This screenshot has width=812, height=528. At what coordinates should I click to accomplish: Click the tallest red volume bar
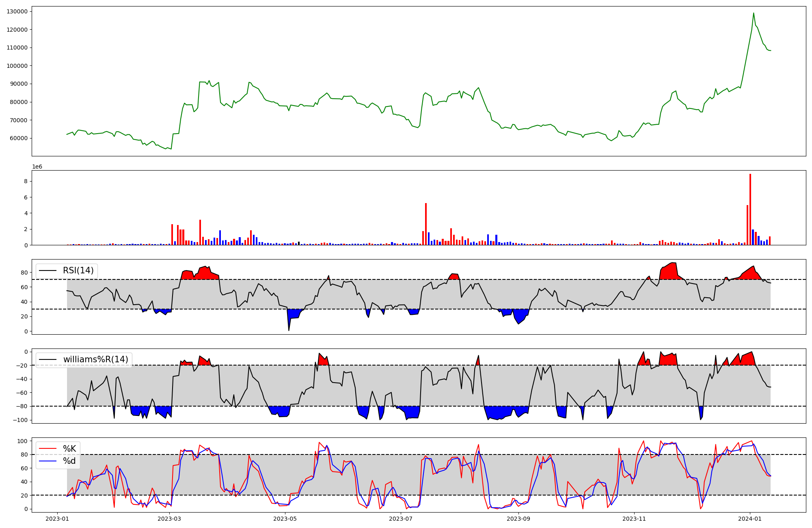[x=750, y=209]
